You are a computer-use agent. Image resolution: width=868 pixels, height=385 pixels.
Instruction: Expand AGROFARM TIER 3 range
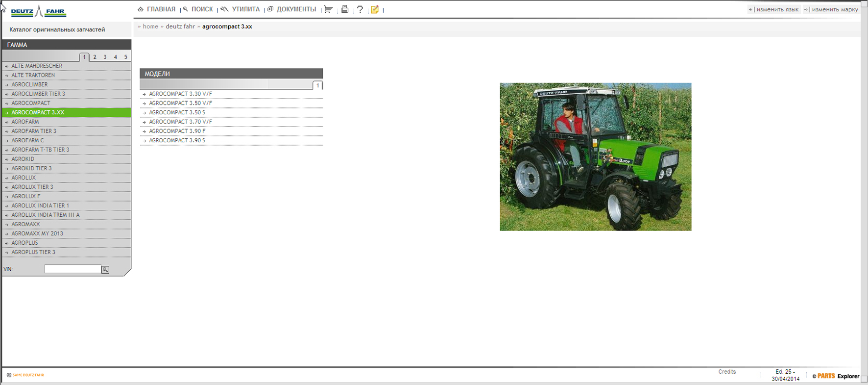pos(34,131)
